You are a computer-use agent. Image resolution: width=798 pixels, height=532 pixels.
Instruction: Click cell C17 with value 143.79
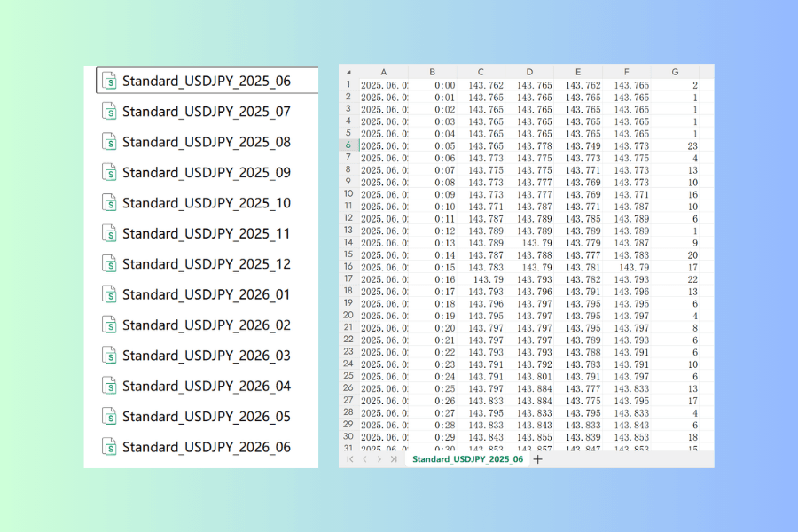click(x=481, y=279)
